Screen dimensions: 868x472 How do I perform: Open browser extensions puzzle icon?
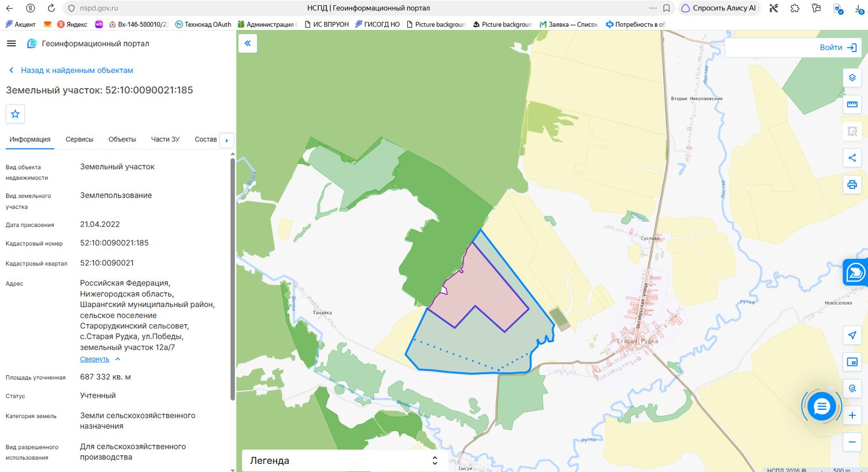click(795, 8)
